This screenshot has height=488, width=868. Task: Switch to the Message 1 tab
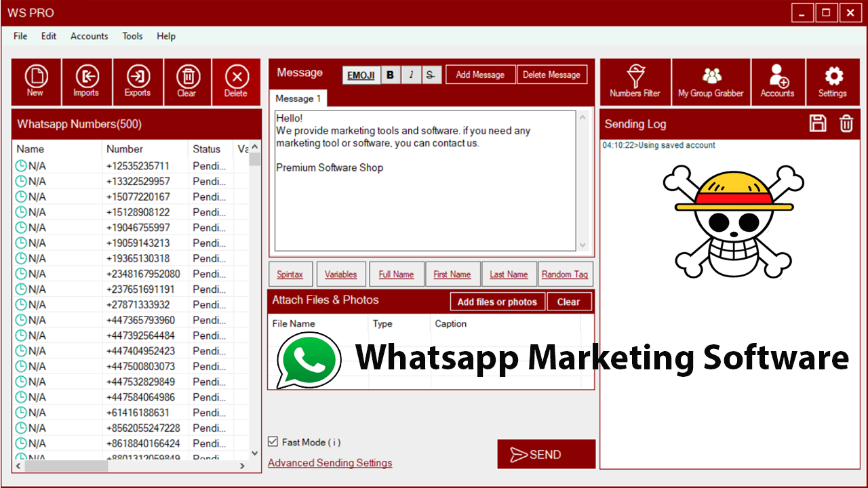[298, 98]
